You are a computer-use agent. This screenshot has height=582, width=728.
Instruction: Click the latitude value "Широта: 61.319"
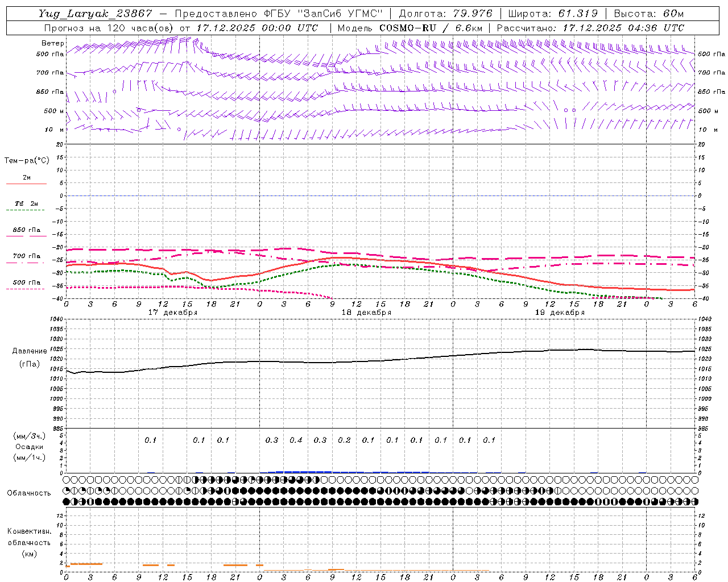(553, 14)
